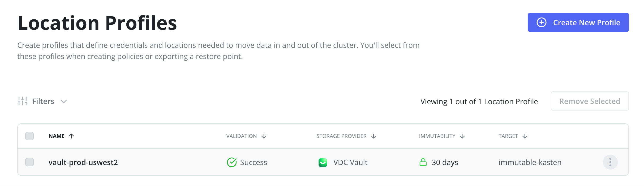
Task: Sort by the Storage Provider column arrow
Action: 373,136
